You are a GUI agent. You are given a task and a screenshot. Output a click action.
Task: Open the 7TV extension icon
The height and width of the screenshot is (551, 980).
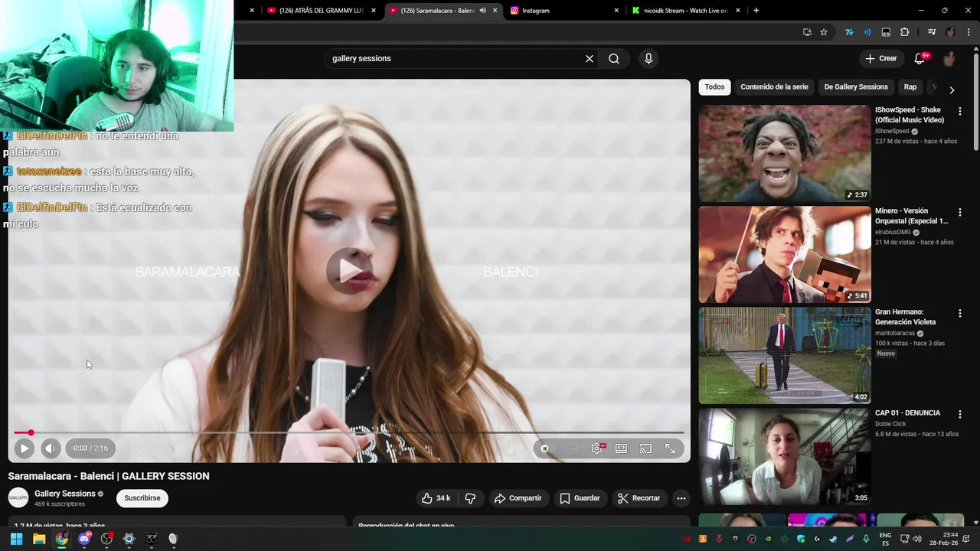pyautogui.click(x=849, y=32)
